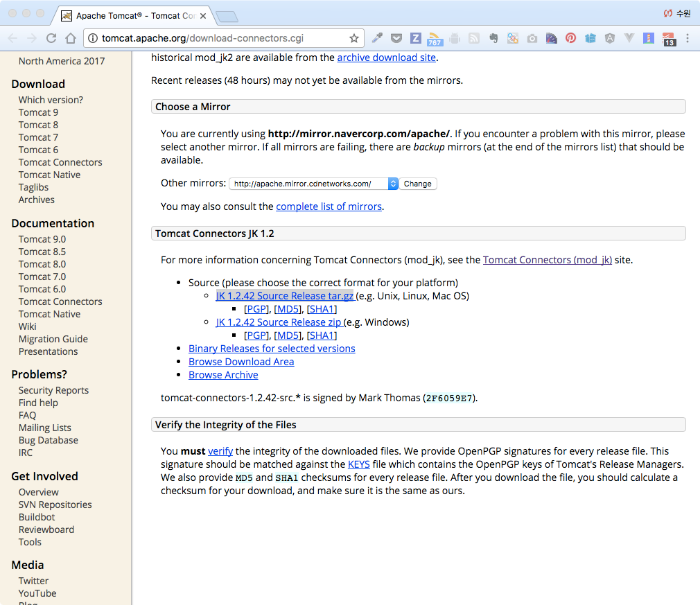Click the Pocket extension icon
The height and width of the screenshot is (605, 700).
point(396,38)
